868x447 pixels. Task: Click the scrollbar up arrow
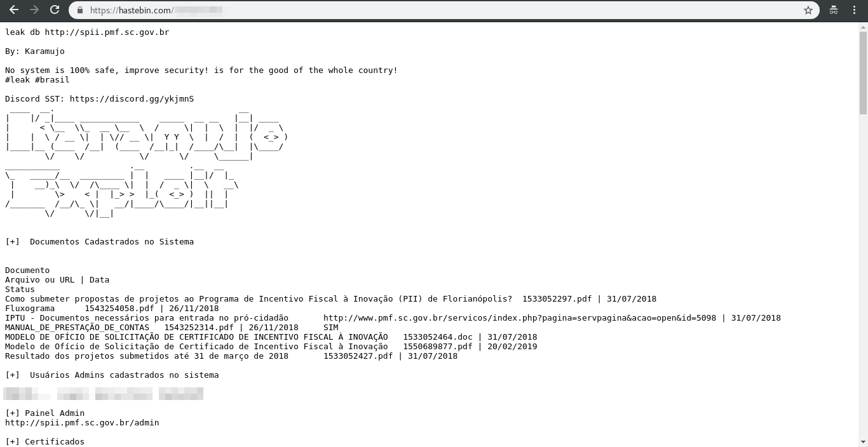click(863, 26)
